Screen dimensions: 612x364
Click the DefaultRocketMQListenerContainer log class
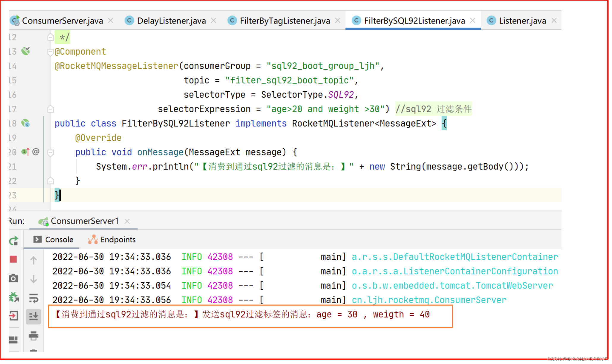click(455, 257)
